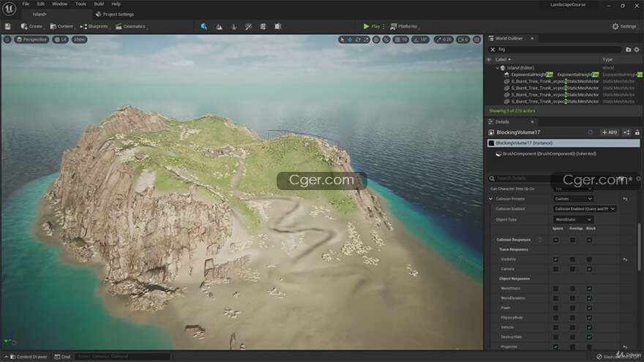The height and width of the screenshot is (362, 644).
Task: Click the Platforms button
Action: point(404,26)
